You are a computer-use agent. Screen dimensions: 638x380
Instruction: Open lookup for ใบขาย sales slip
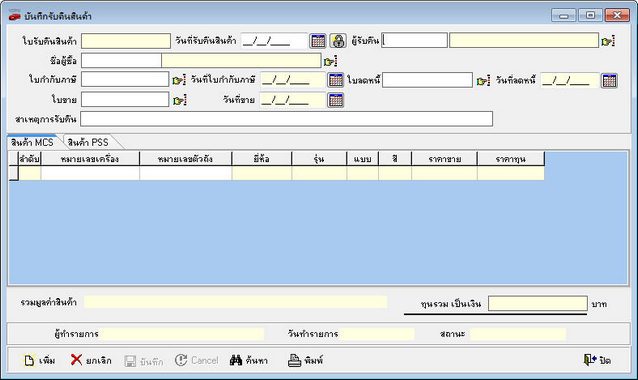coord(179,100)
